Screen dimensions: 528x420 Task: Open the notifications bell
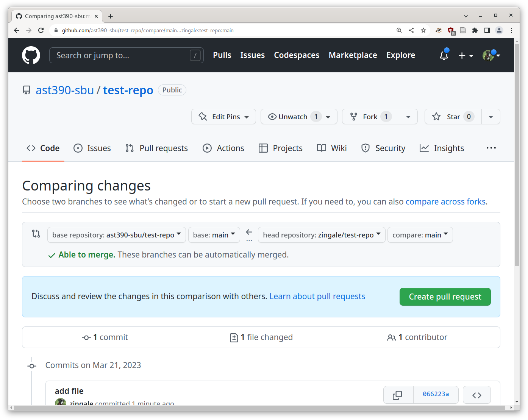(444, 55)
